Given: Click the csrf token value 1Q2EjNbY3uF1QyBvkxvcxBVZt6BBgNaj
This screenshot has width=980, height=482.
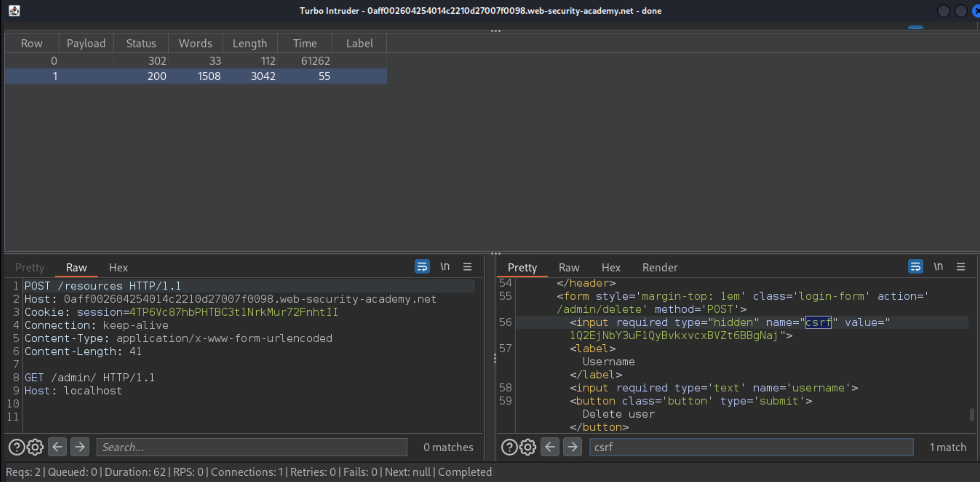Looking at the screenshot, I should pos(673,335).
